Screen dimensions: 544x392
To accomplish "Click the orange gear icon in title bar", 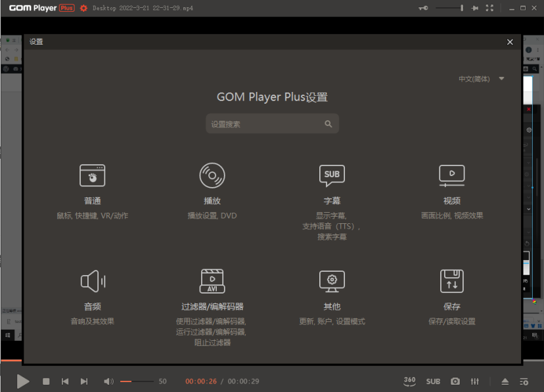I will (83, 8).
